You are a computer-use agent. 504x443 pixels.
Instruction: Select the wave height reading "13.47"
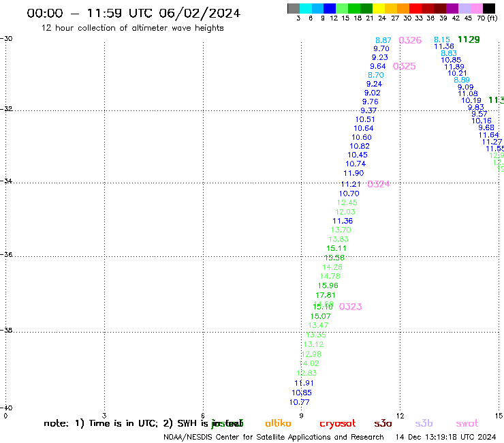(318, 325)
